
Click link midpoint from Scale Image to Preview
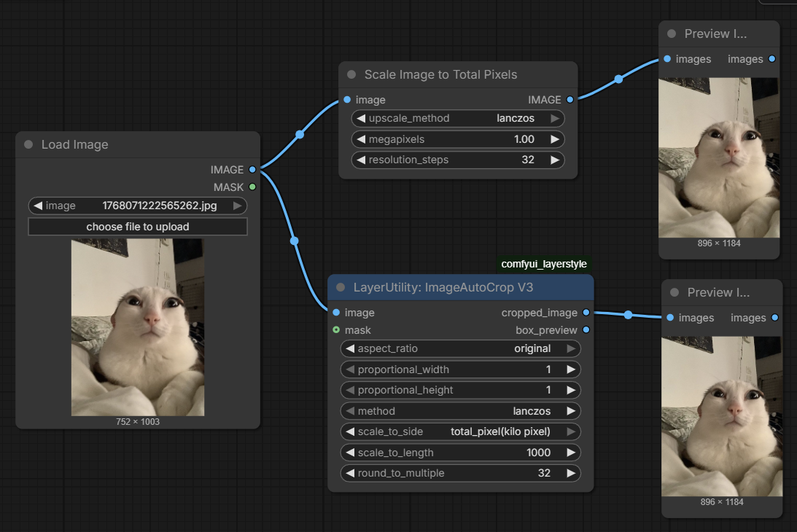point(618,79)
